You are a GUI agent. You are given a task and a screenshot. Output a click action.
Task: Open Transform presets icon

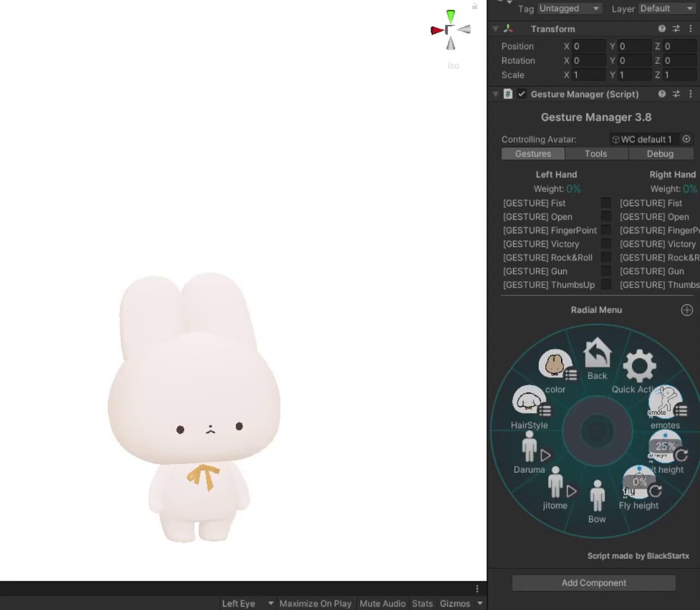tap(676, 29)
